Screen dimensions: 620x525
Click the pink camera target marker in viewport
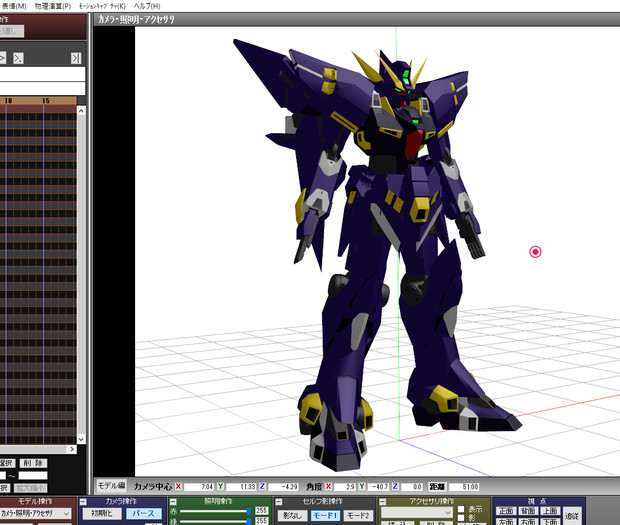[535, 252]
